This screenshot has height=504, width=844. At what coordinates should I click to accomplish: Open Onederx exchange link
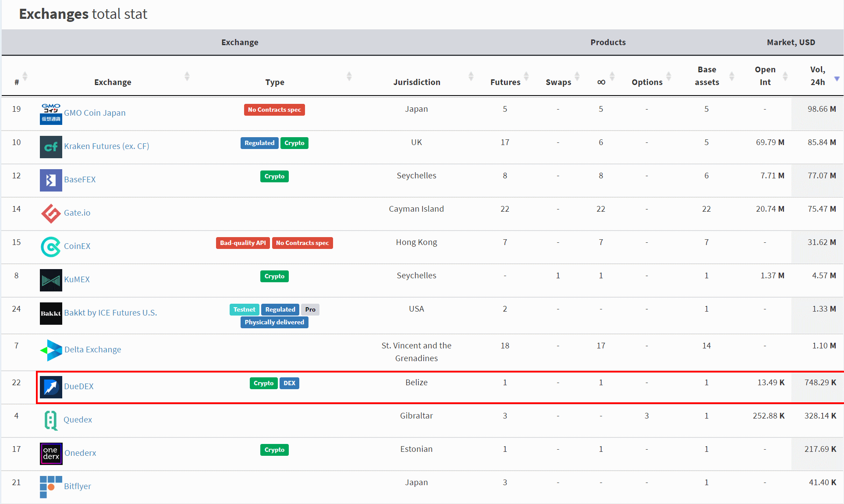click(x=80, y=453)
